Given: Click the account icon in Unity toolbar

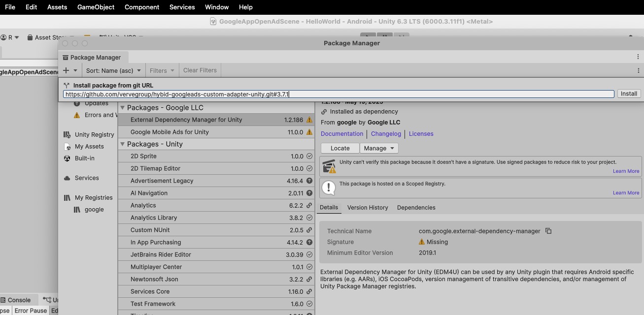Looking at the screenshot, I should pos(3,37).
